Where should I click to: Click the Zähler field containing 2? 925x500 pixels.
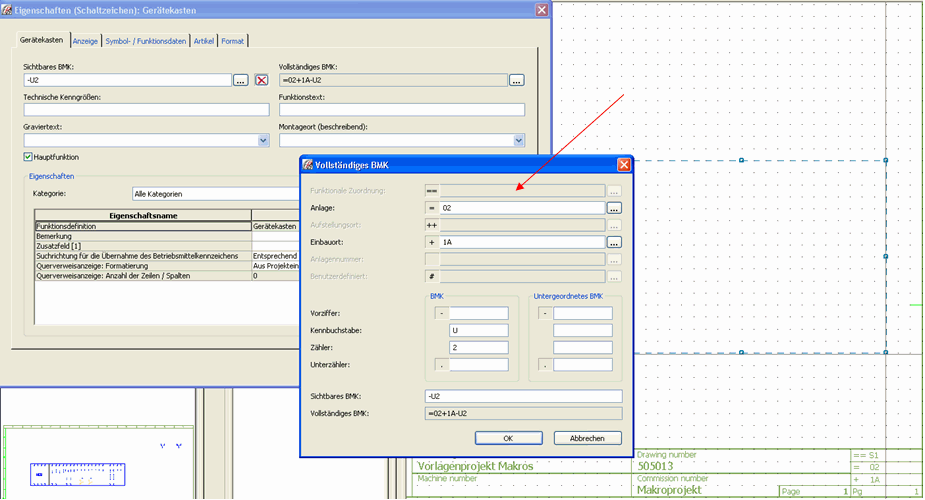click(x=478, y=348)
